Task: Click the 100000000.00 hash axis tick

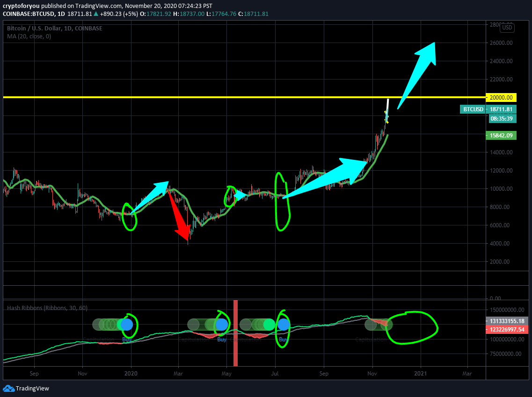Action: tap(507, 339)
